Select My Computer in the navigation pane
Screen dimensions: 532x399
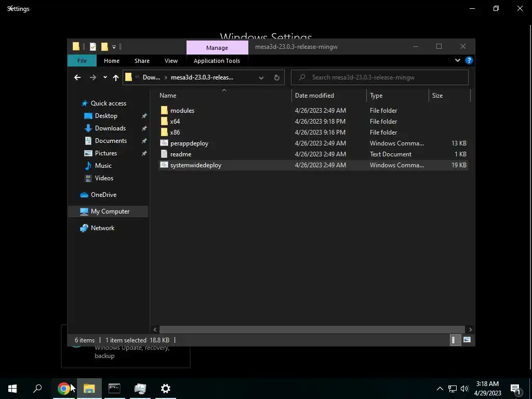[x=108, y=211]
